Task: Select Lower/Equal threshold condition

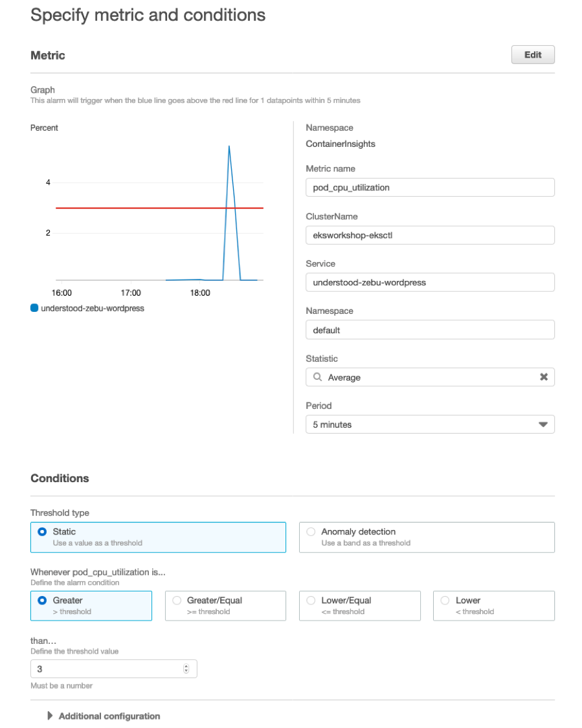Action: pyautogui.click(x=311, y=601)
